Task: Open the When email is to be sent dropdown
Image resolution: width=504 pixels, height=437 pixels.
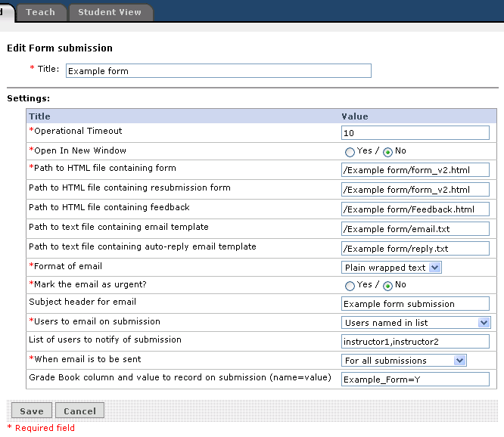Action: (403, 361)
